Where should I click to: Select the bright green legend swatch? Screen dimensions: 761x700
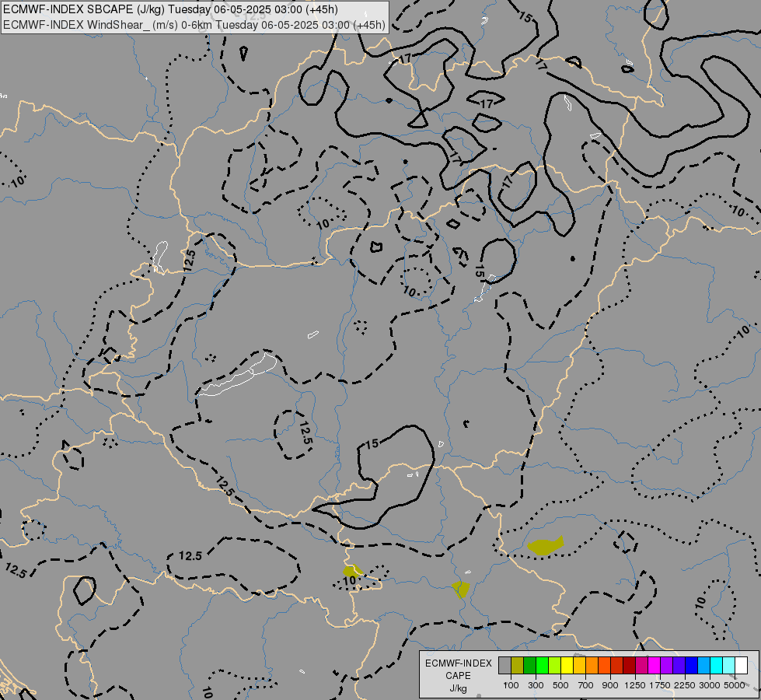542,665
